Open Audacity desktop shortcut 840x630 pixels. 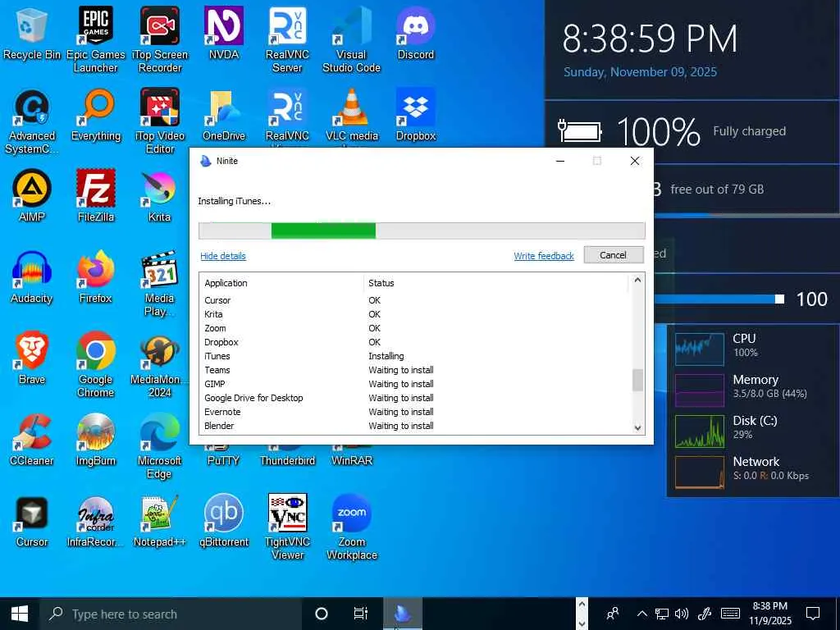(32, 277)
